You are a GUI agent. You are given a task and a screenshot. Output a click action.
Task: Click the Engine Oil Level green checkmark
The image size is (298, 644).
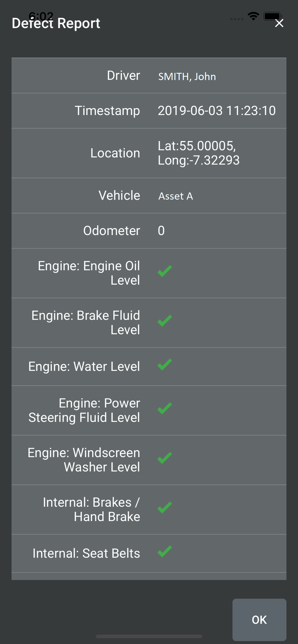pos(165,271)
